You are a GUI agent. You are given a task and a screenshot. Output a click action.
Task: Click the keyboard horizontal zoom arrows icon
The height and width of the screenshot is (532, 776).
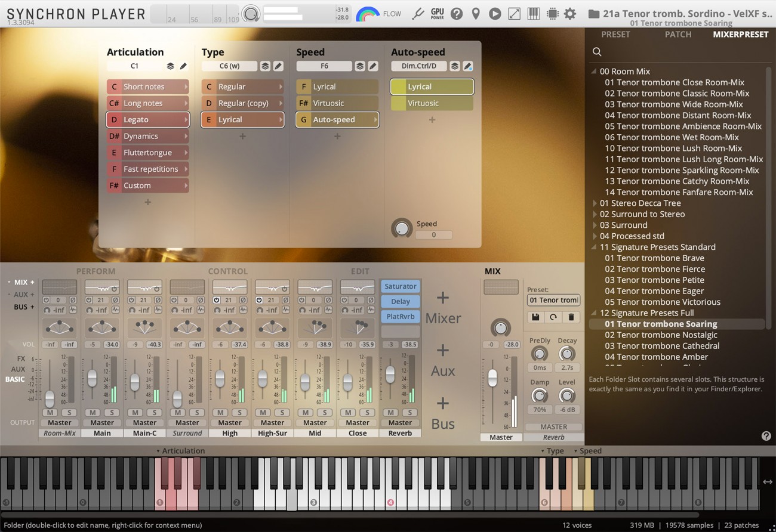point(768,481)
